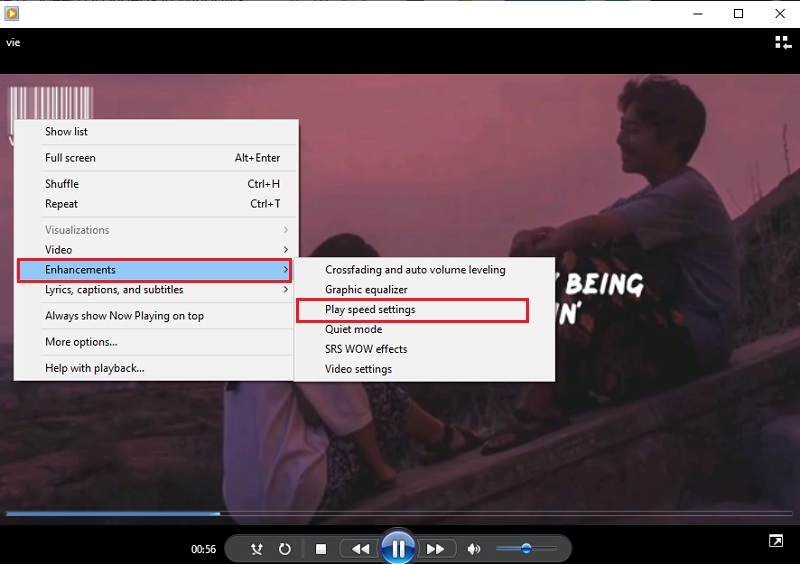Expand the Visualizations submenu
Screen dimensions: 800x564
click(156, 230)
